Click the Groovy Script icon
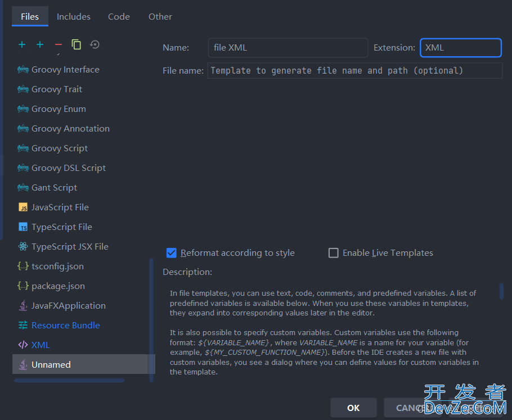The height and width of the screenshot is (420, 512). coord(23,148)
